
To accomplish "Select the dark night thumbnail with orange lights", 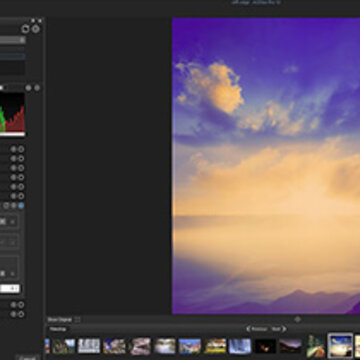I will 266,346.
